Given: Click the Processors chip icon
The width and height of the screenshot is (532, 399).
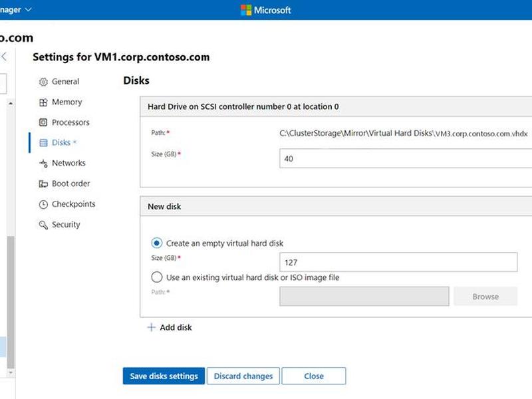Looking at the screenshot, I should click(x=43, y=122).
